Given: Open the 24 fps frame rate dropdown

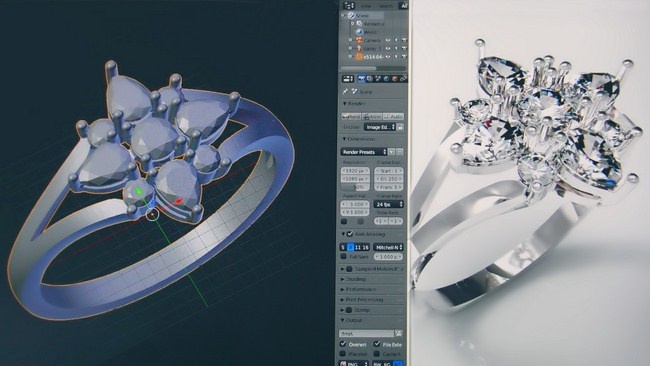Looking at the screenshot, I should [389, 204].
